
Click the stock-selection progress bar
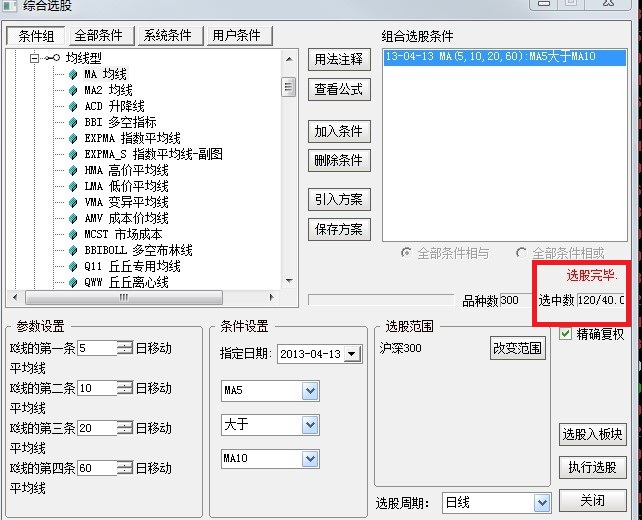pyautogui.click(x=381, y=300)
